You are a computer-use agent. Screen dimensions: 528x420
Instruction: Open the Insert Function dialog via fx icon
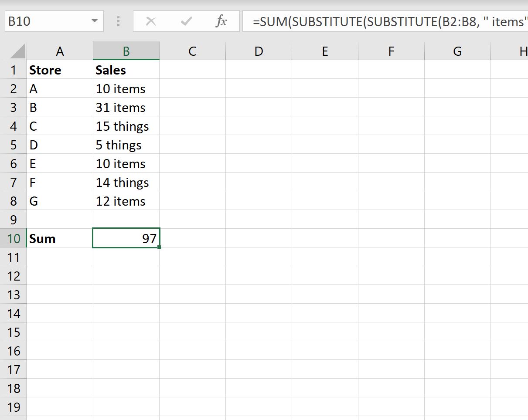pos(222,21)
